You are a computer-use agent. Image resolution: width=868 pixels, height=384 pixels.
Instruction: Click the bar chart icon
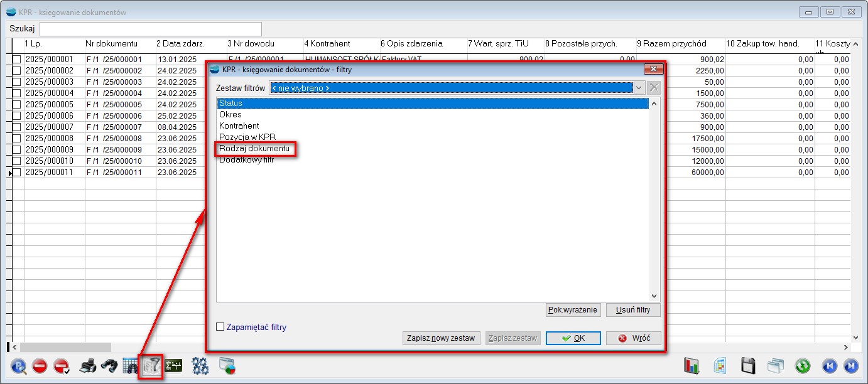click(x=692, y=366)
